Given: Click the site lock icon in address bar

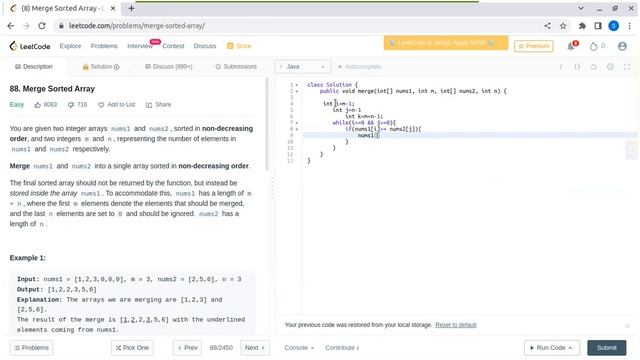Looking at the screenshot, I should 61,26.
